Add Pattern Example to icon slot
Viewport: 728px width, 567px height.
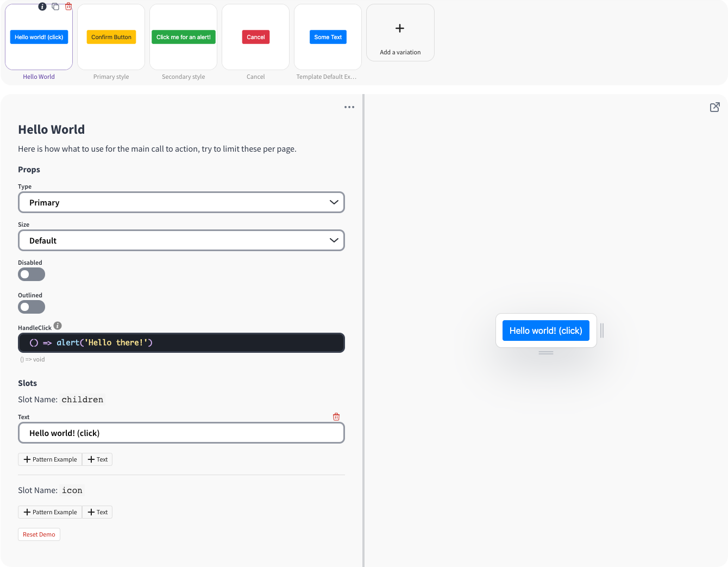pos(50,512)
